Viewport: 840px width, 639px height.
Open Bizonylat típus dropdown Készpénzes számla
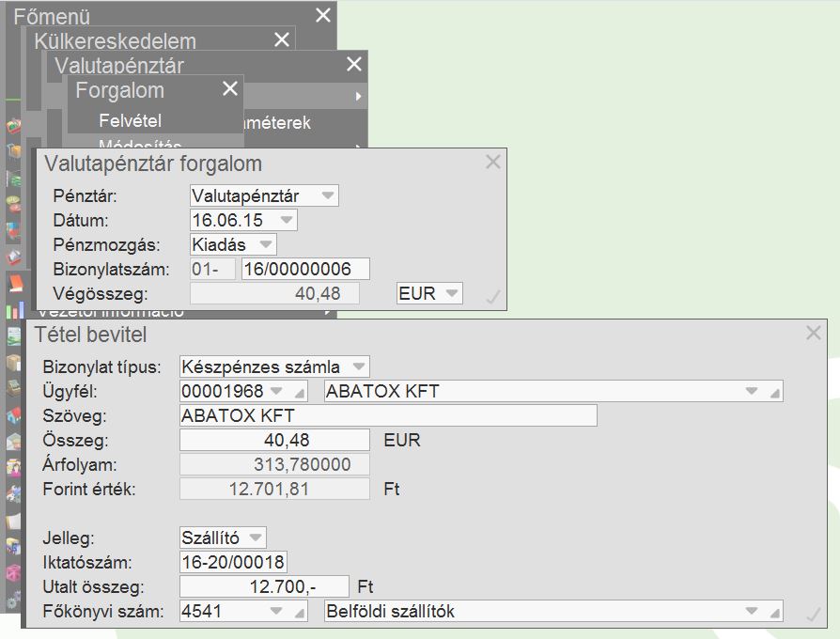click(x=358, y=366)
